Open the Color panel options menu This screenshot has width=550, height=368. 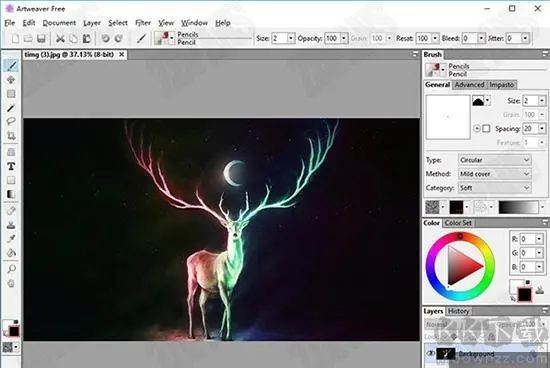pos(545,222)
